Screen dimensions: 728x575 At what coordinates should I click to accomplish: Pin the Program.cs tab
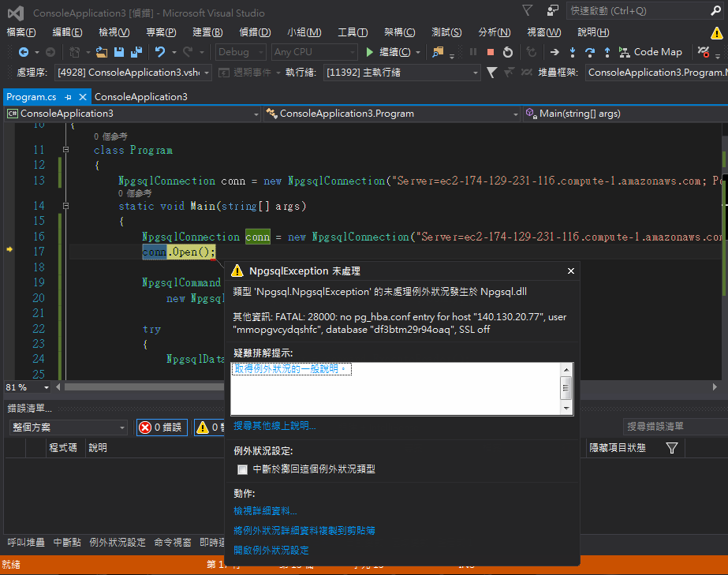69,97
